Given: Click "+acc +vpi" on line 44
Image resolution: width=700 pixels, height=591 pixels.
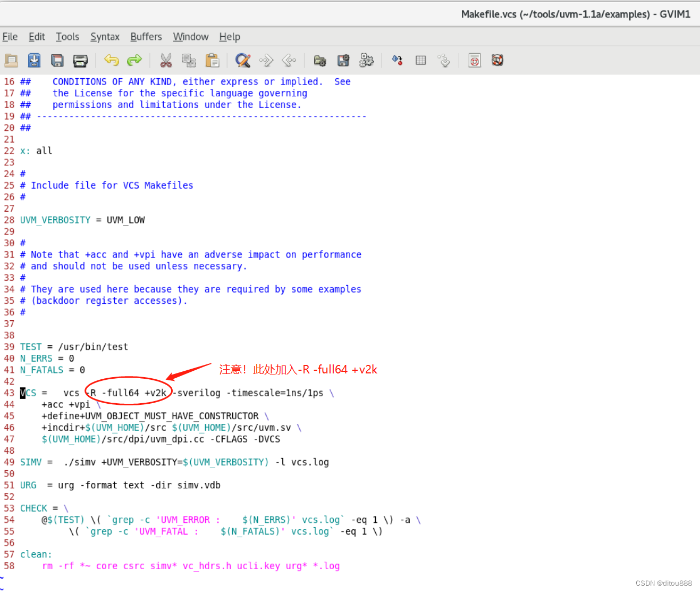Looking at the screenshot, I should tap(66, 404).
